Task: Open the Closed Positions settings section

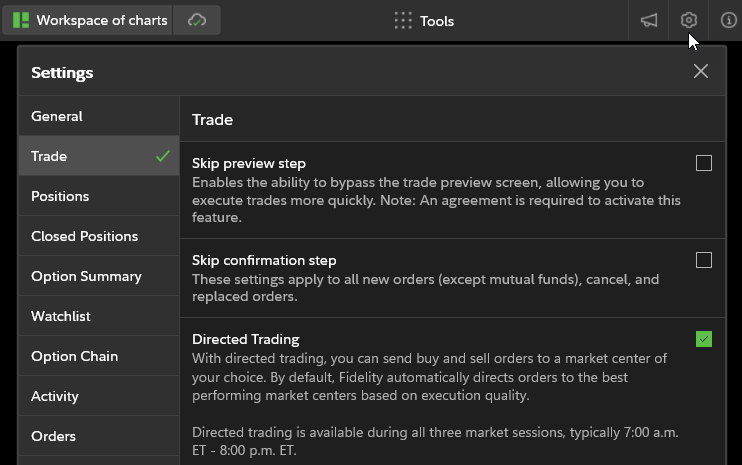Action: (x=85, y=236)
